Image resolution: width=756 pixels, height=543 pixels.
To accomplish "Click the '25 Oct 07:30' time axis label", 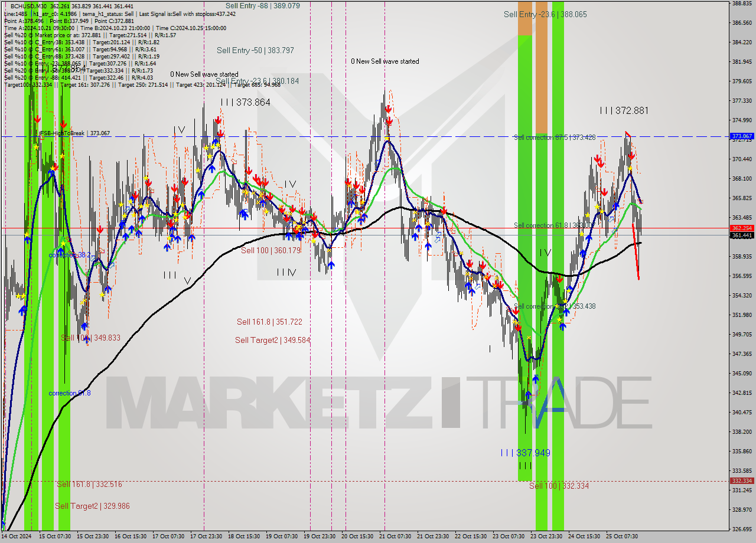I will pyautogui.click(x=622, y=537).
